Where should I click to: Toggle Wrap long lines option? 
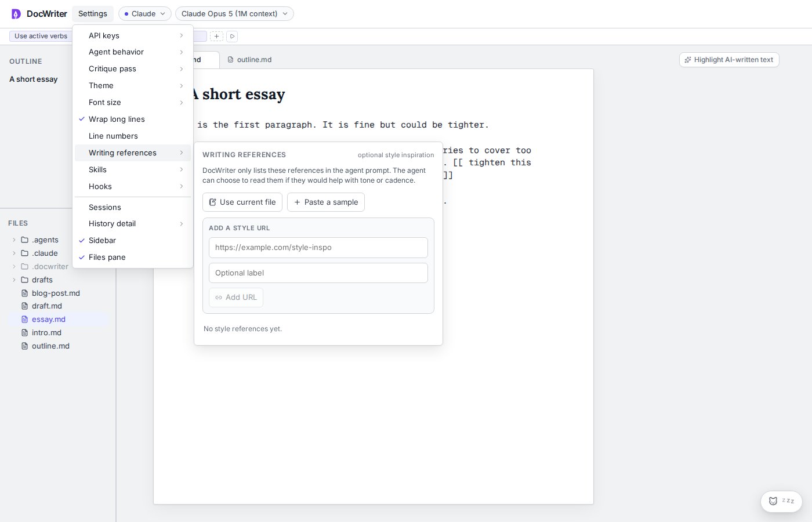[133, 119]
